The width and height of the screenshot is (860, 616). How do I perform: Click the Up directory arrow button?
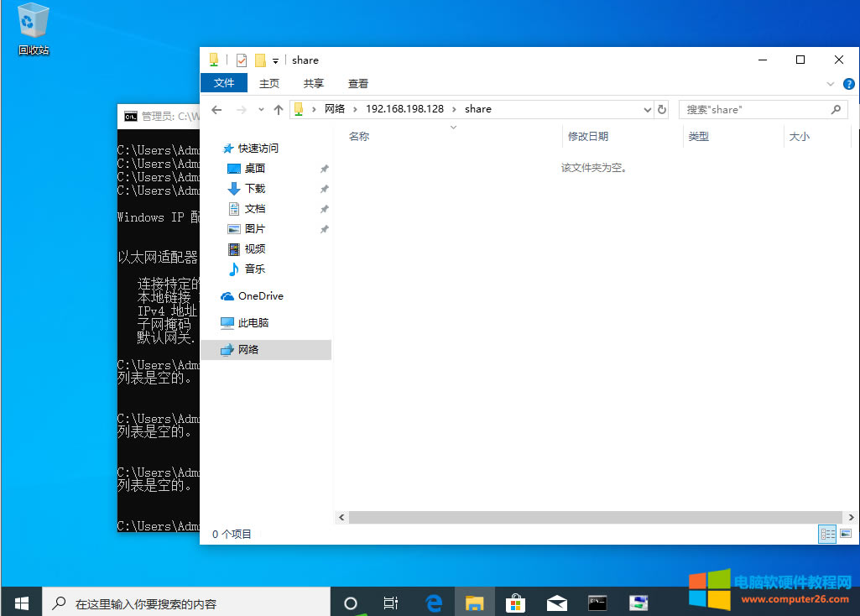[x=279, y=110]
